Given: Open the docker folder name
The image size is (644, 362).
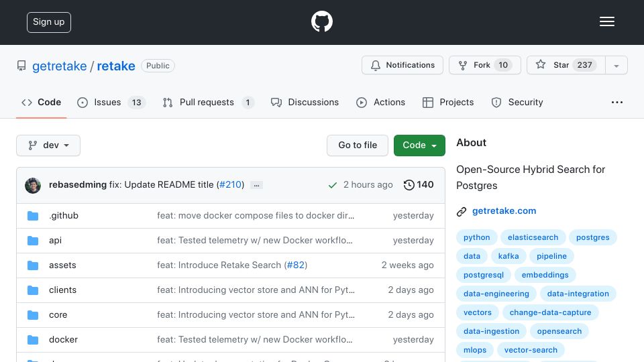Looking at the screenshot, I should point(63,340).
